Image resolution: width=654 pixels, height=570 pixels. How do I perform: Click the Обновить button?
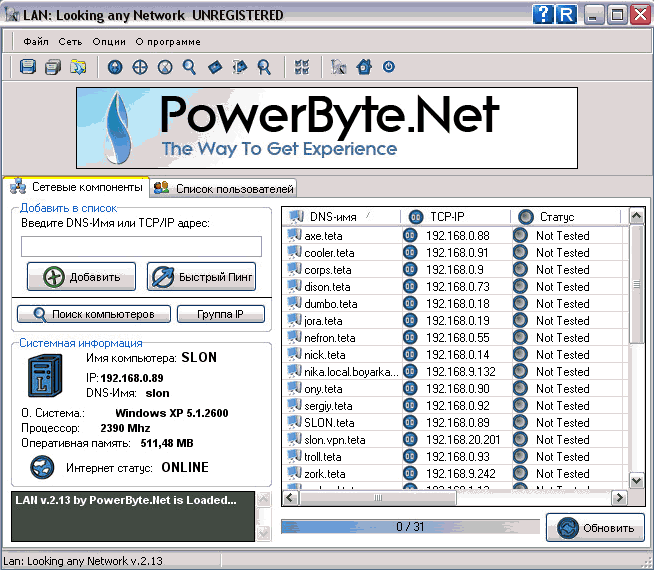596,528
